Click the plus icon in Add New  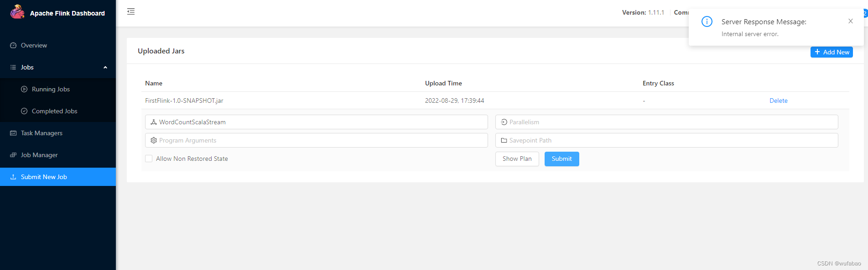817,52
